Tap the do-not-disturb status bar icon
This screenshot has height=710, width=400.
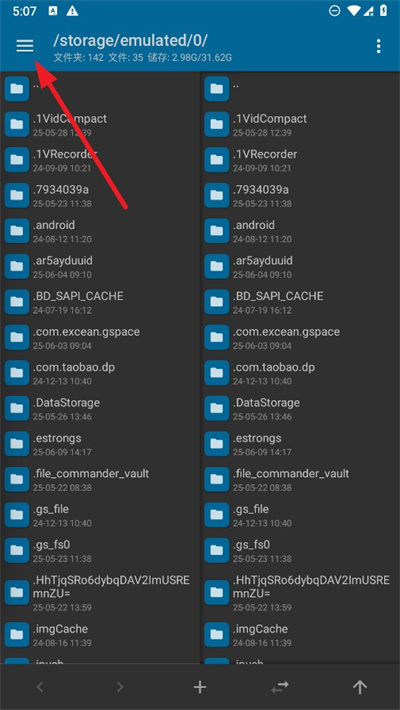[x=334, y=11]
